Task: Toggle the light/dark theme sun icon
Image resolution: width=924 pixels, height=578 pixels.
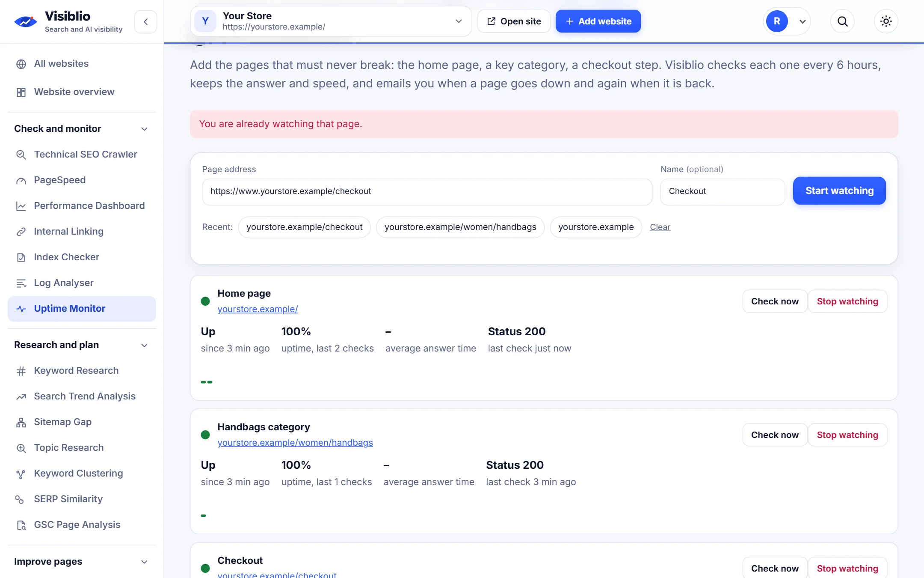Action: click(x=886, y=21)
